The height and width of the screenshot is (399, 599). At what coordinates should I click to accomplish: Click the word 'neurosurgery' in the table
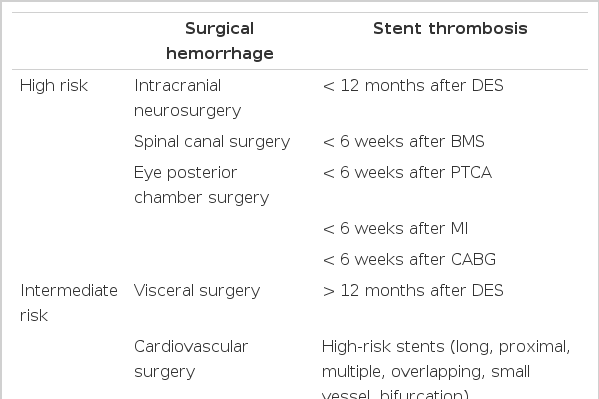[x=188, y=111]
